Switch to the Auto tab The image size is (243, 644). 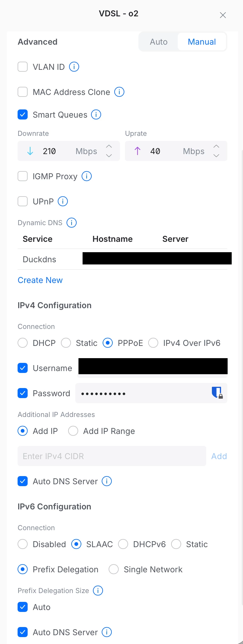pyautogui.click(x=159, y=42)
